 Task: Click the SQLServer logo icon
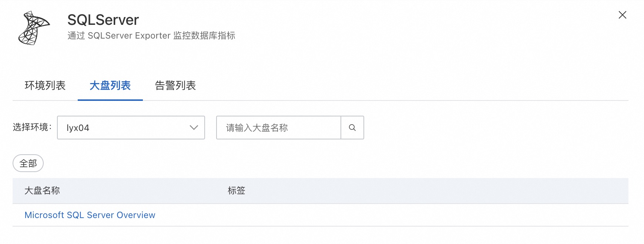pos(34,28)
